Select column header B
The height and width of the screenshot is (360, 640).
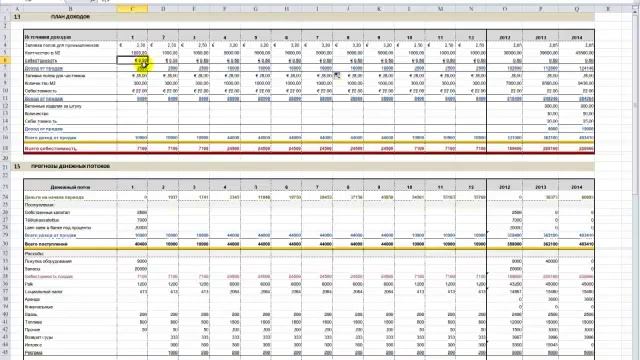tap(70, 9)
